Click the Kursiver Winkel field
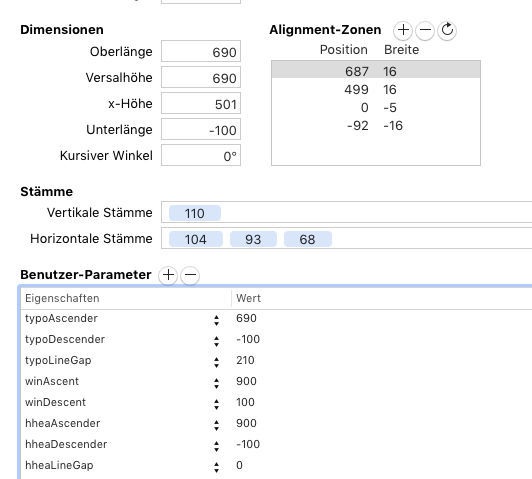 pos(201,155)
